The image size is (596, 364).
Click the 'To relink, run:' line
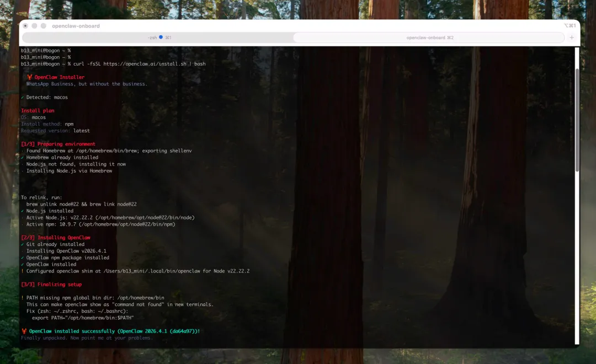(x=41, y=197)
